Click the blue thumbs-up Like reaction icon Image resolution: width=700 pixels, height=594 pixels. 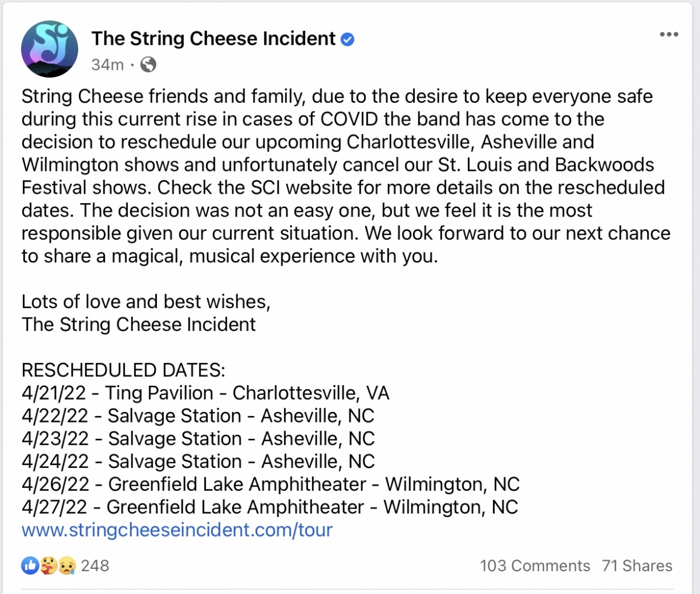(x=30, y=565)
